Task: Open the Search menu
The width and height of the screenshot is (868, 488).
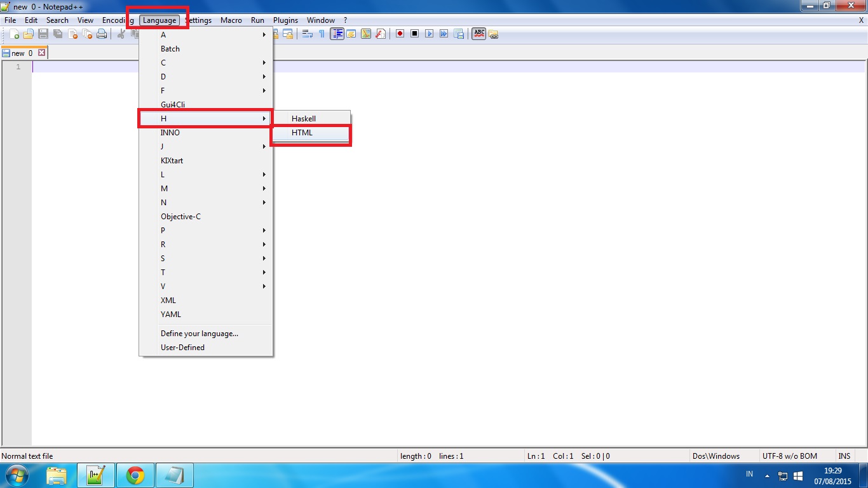Action: 57,20
